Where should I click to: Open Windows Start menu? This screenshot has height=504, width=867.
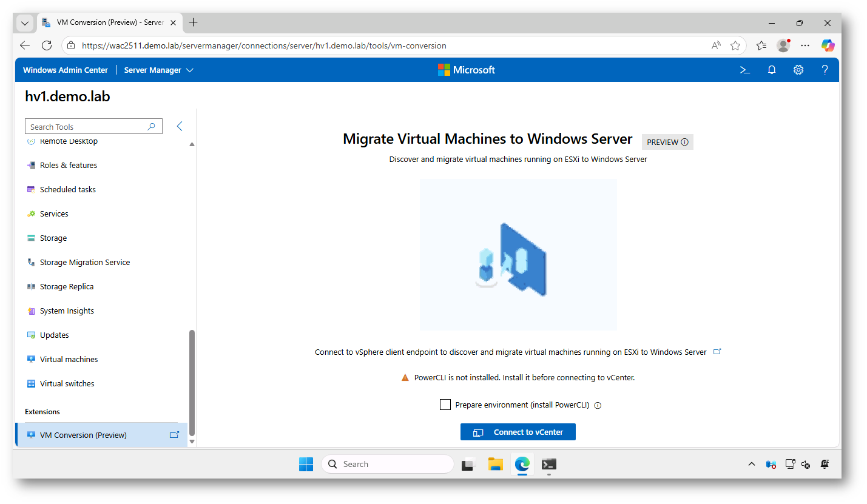(306, 464)
